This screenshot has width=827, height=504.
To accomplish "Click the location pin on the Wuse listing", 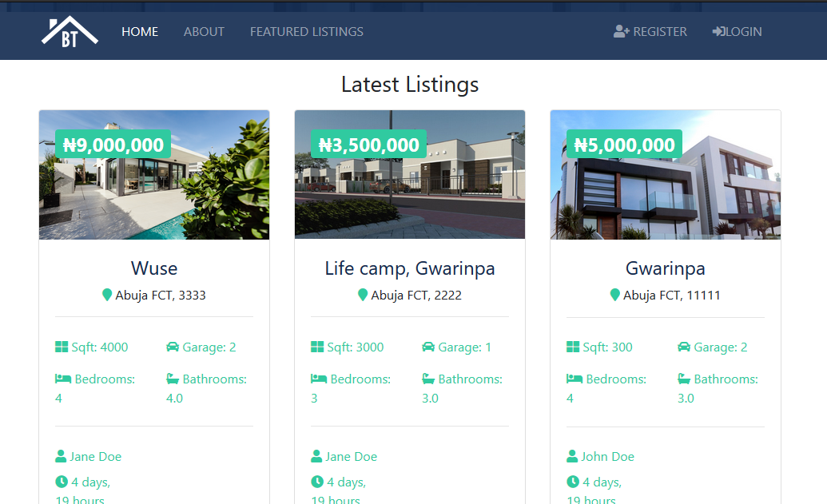I will pos(106,295).
